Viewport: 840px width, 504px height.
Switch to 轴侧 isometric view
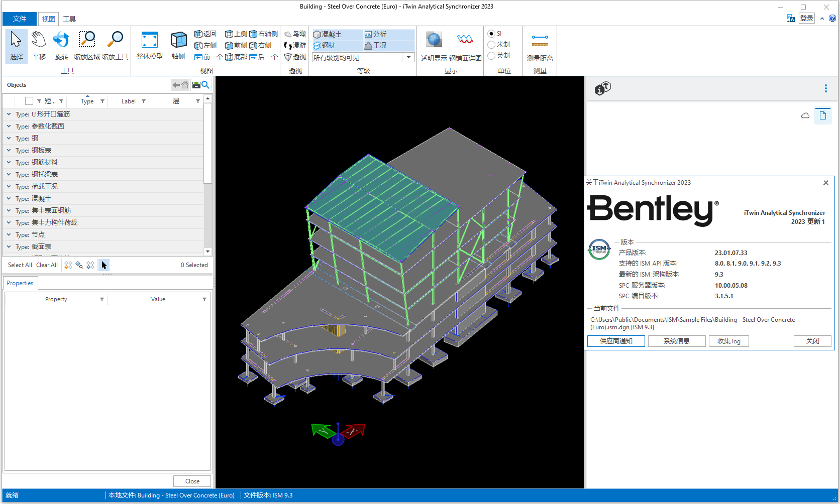[178, 45]
